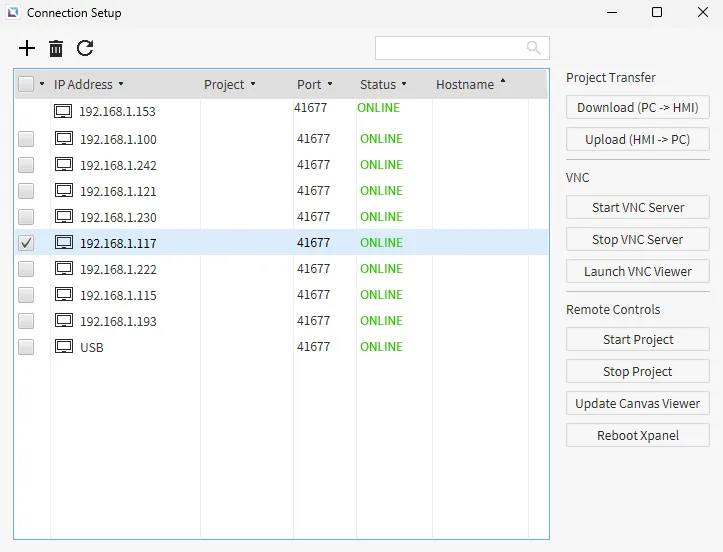Click the plus icon to add connection

pyautogui.click(x=27, y=48)
